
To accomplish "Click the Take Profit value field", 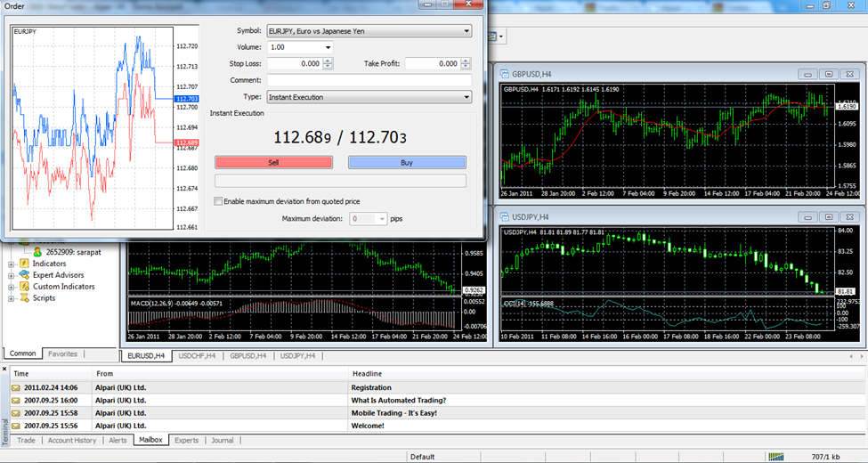I will tap(433, 64).
